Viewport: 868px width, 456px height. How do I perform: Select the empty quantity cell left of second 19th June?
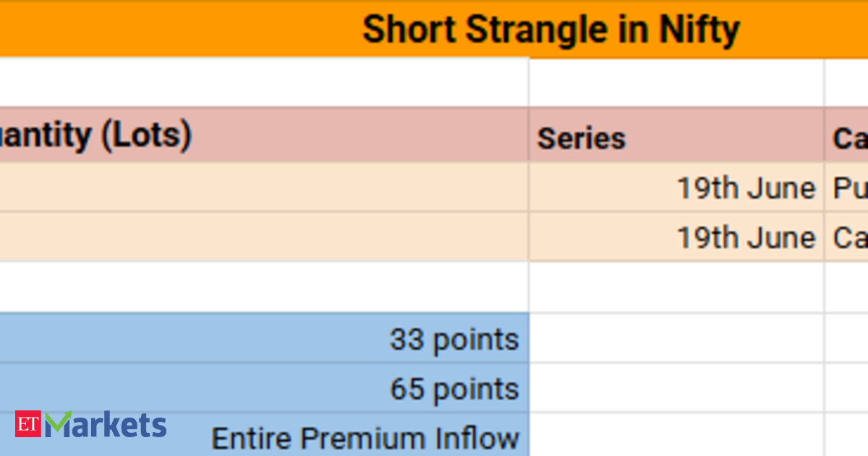[x=264, y=237]
